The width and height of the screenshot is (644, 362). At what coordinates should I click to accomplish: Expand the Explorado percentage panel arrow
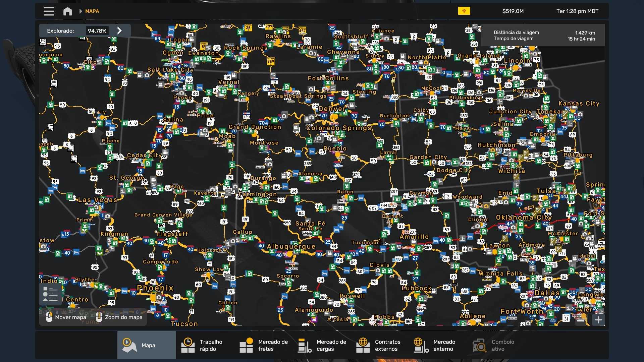[119, 31]
